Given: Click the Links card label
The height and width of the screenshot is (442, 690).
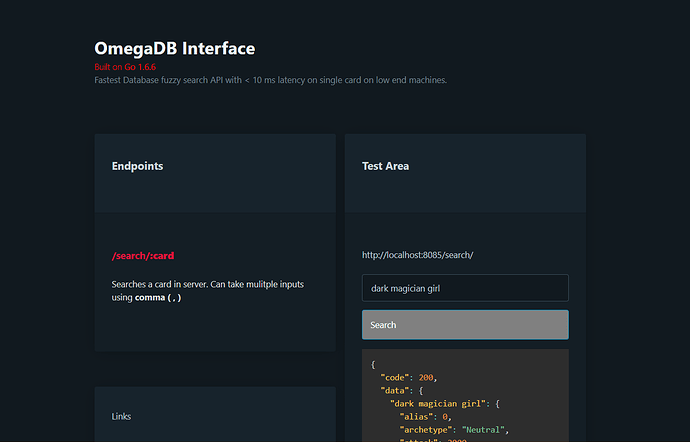Looking at the screenshot, I should [x=121, y=416].
